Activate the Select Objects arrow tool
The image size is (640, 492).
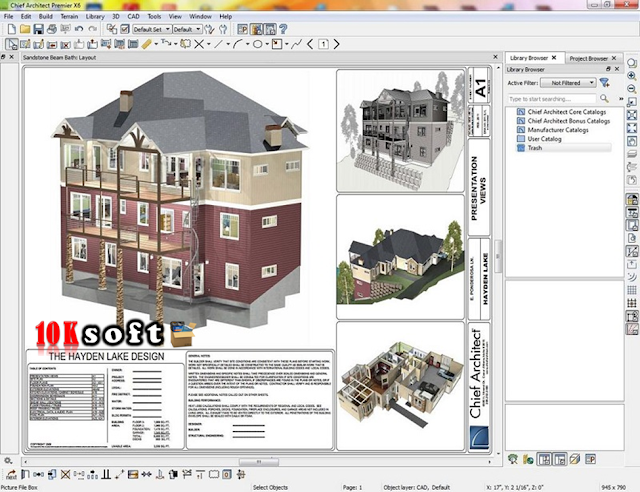pyautogui.click(x=11, y=44)
